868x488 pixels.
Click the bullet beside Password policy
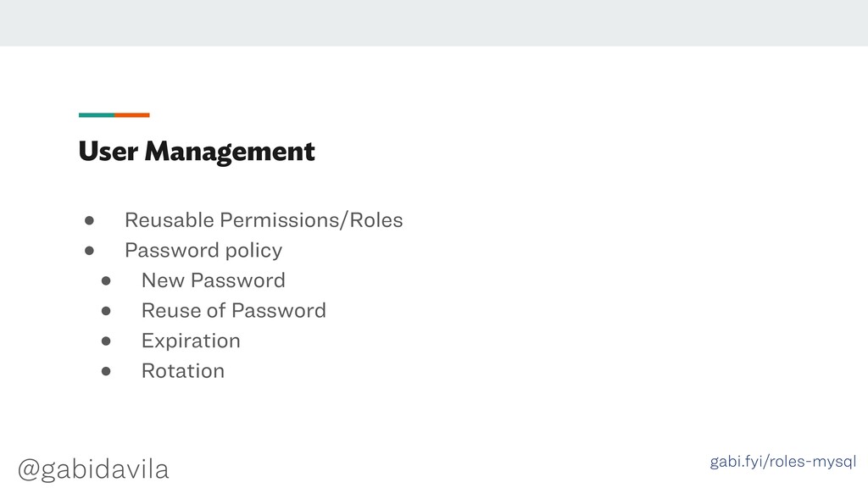(89, 251)
